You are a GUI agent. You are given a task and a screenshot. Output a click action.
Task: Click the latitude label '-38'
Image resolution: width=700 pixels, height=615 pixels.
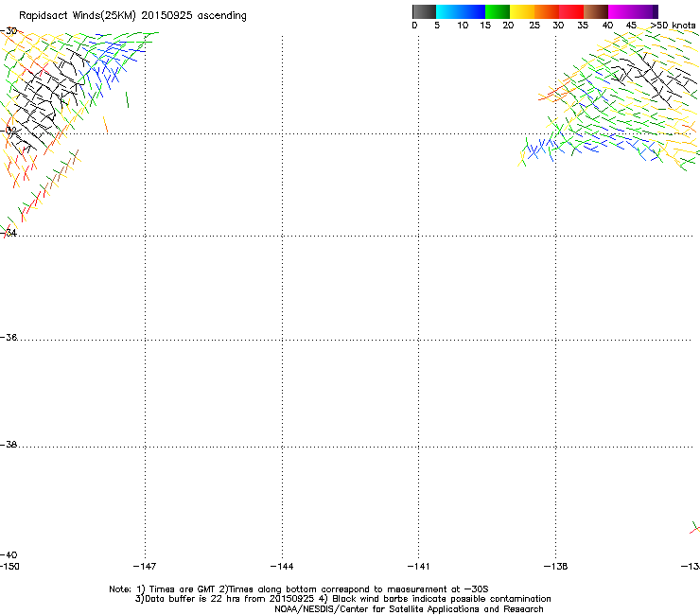pos(9,445)
